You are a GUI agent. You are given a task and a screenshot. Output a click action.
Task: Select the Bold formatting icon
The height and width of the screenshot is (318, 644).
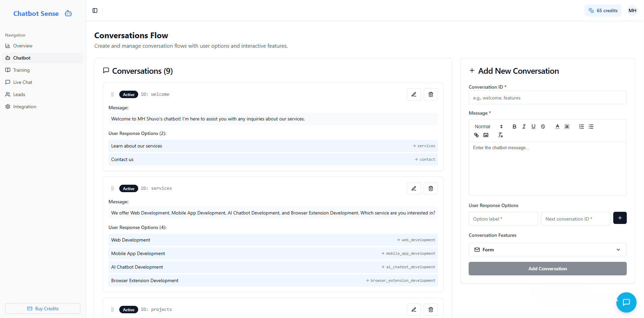(x=515, y=126)
